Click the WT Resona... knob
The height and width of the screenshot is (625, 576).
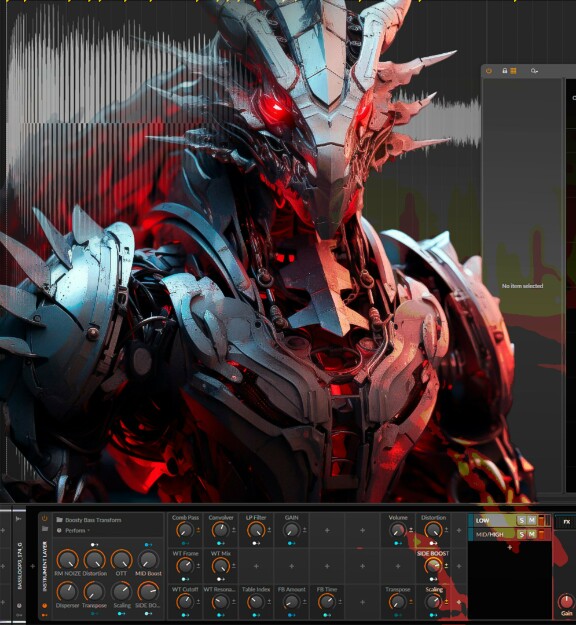click(220, 602)
